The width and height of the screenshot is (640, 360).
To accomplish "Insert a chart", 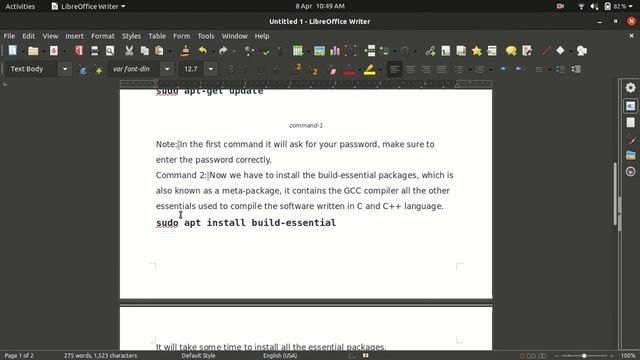I will pos(335,51).
